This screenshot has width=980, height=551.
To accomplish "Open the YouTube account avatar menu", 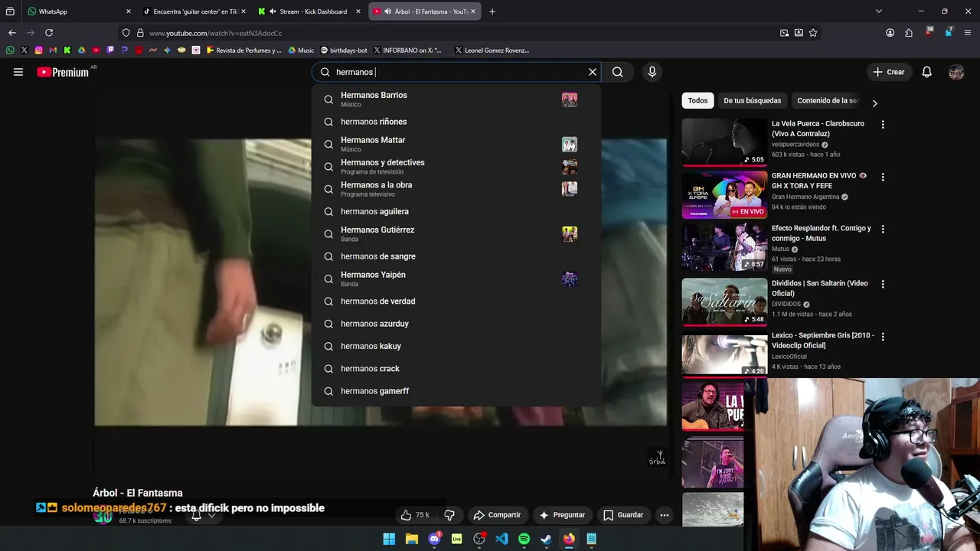I will [x=955, y=72].
